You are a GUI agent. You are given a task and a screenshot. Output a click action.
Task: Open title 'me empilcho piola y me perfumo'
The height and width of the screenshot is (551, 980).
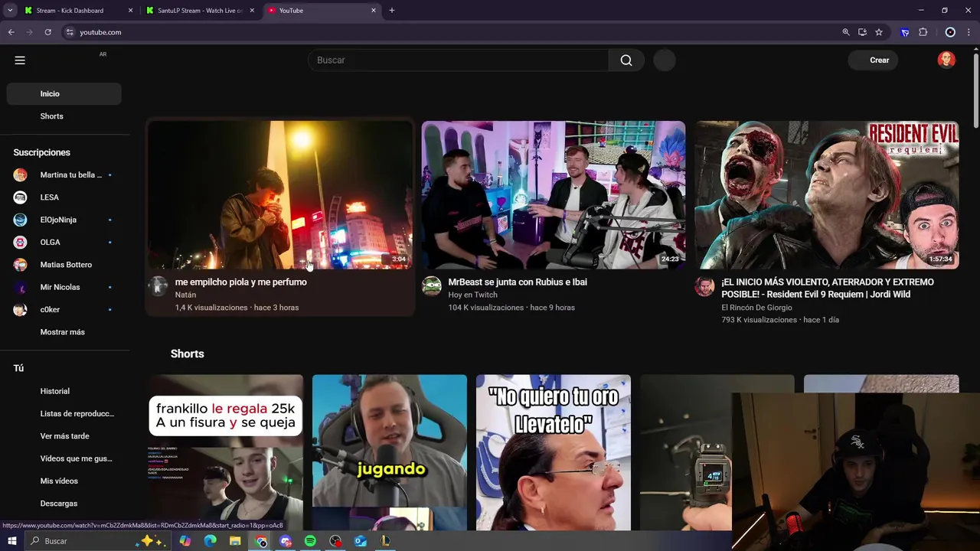(x=241, y=282)
